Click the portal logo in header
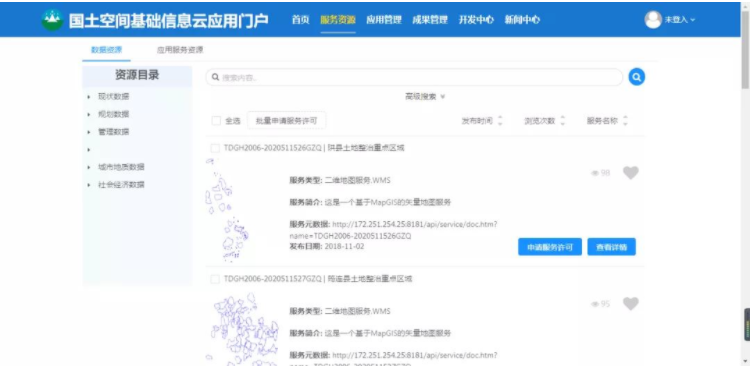This screenshot has height=367, width=752. pos(52,20)
